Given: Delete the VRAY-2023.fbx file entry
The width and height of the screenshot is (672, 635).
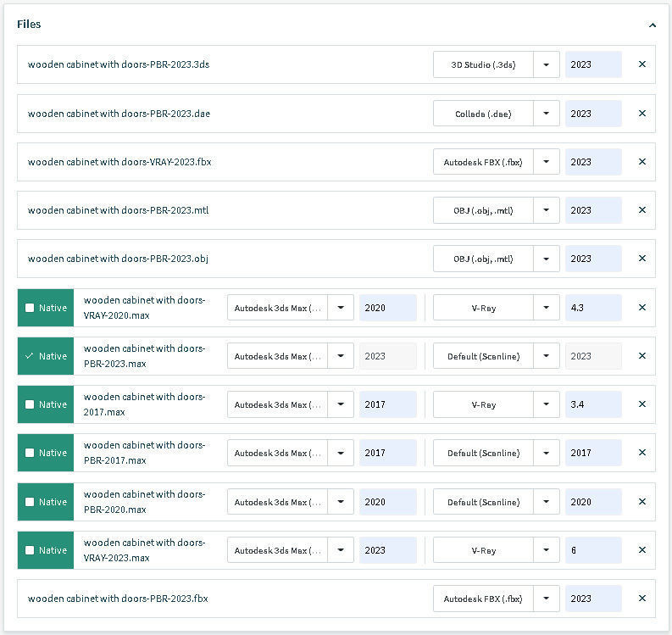Looking at the screenshot, I should click(641, 162).
